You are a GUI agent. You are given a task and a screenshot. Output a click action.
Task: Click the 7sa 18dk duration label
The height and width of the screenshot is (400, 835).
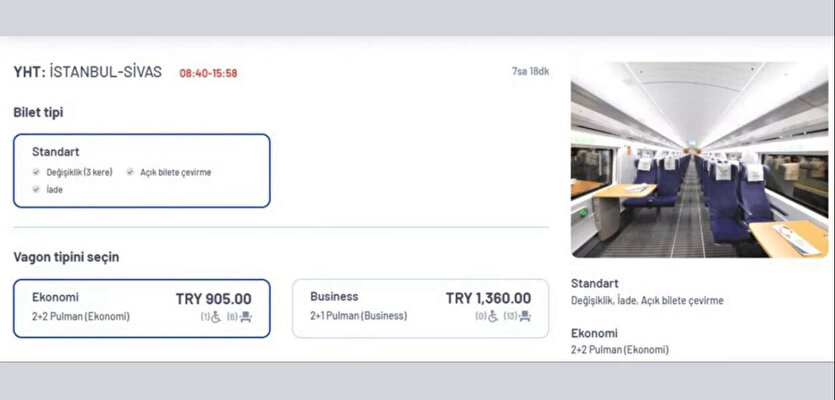click(x=530, y=71)
